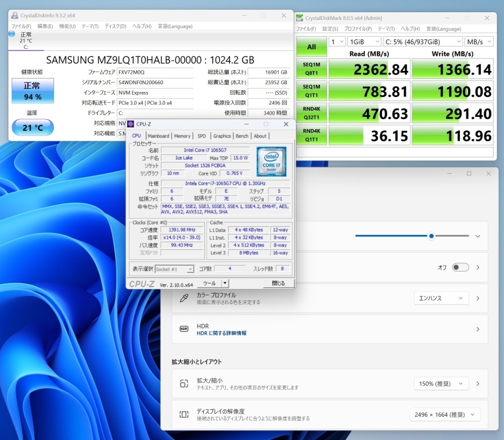
Task: Click the blue disk status circle icon
Action: click(x=12, y=34)
